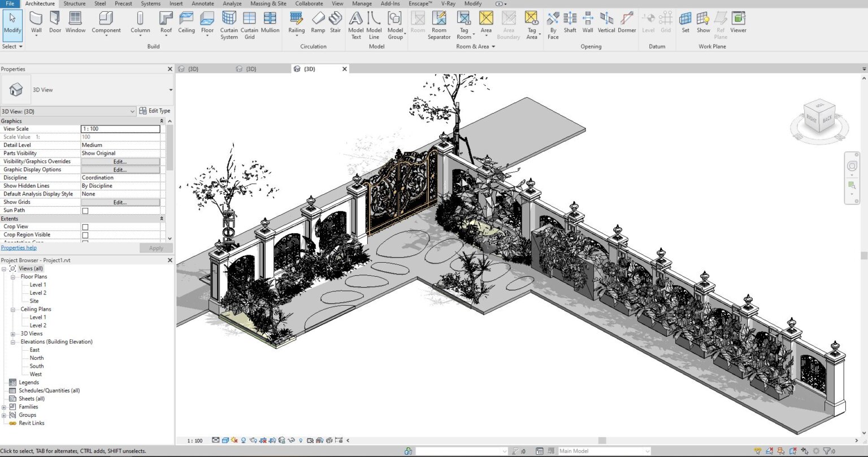The height and width of the screenshot is (457, 868).
Task: Open the V-Ray menu tab
Action: tap(448, 3)
